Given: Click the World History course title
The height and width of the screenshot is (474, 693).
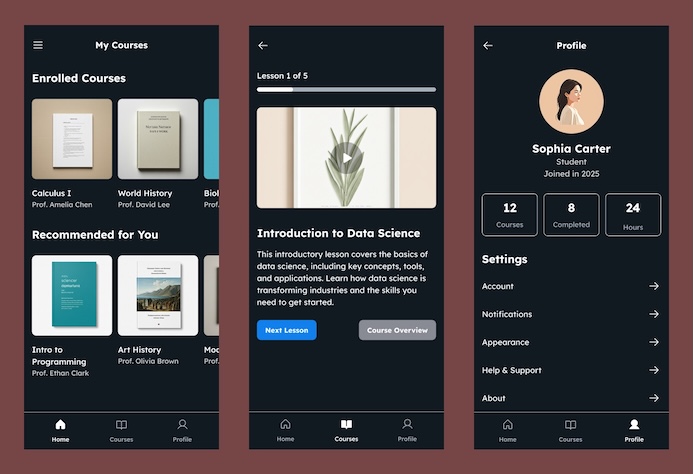Looking at the screenshot, I should tap(145, 193).
